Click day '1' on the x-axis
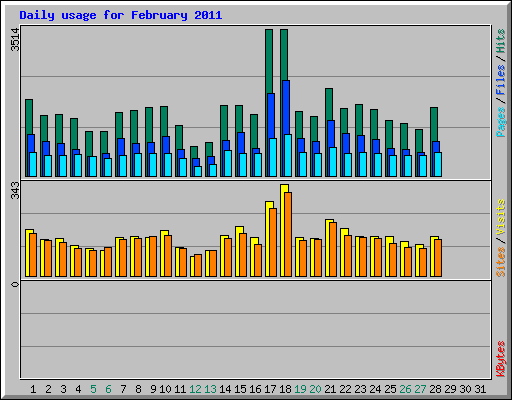 click(33, 389)
